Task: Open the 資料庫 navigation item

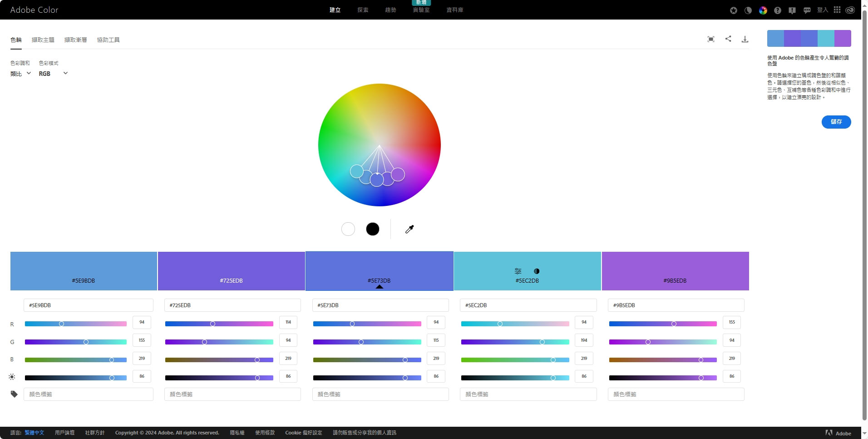Action: [455, 10]
